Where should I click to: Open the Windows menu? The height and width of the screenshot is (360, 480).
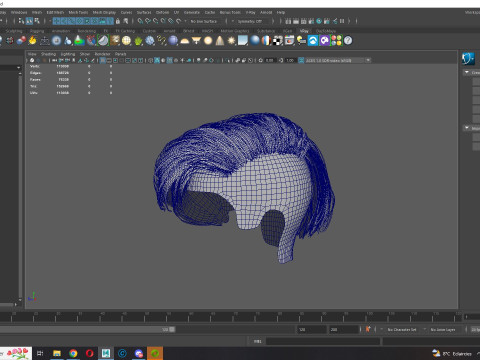(19, 12)
